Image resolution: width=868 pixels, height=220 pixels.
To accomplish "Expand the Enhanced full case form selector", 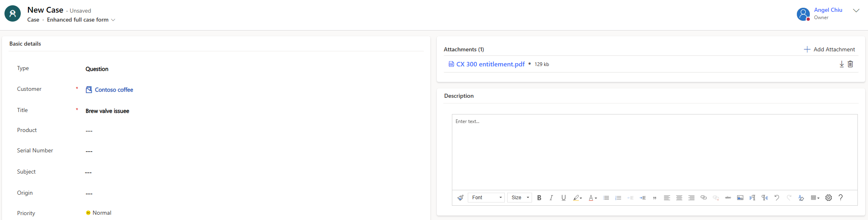I will pyautogui.click(x=81, y=20).
